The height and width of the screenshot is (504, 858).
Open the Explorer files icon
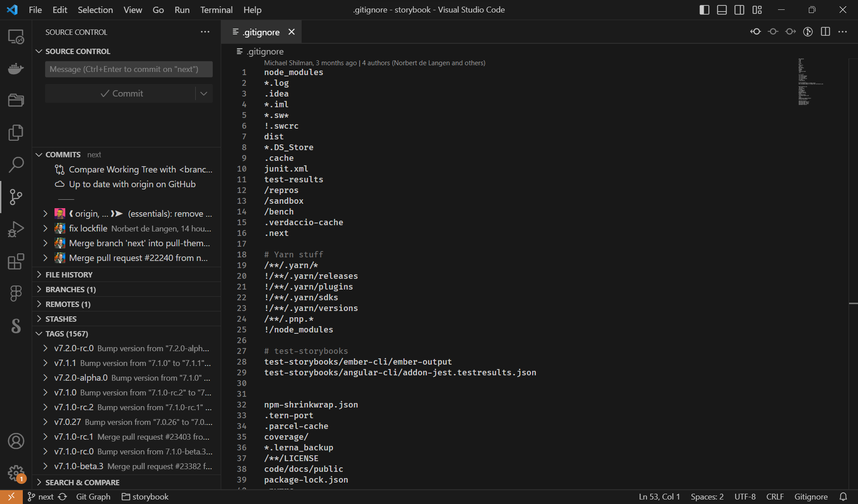pyautogui.click(x=16, y=133)
